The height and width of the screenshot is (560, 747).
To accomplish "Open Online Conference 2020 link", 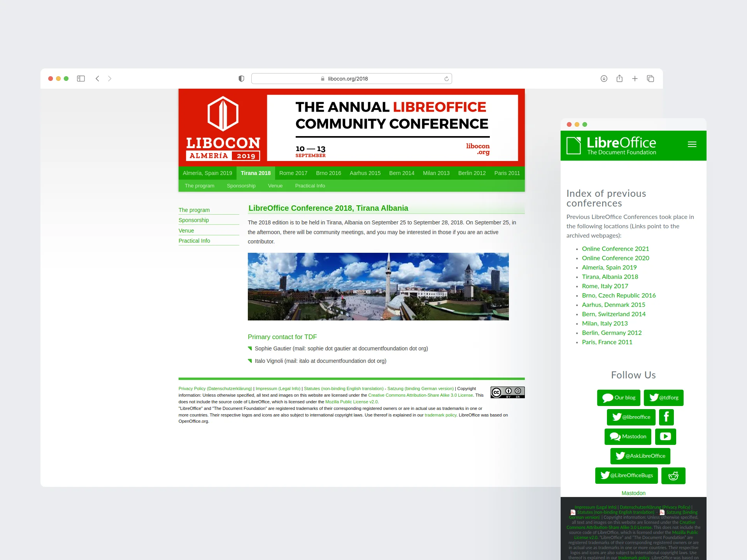I will (x=615, y=258).
